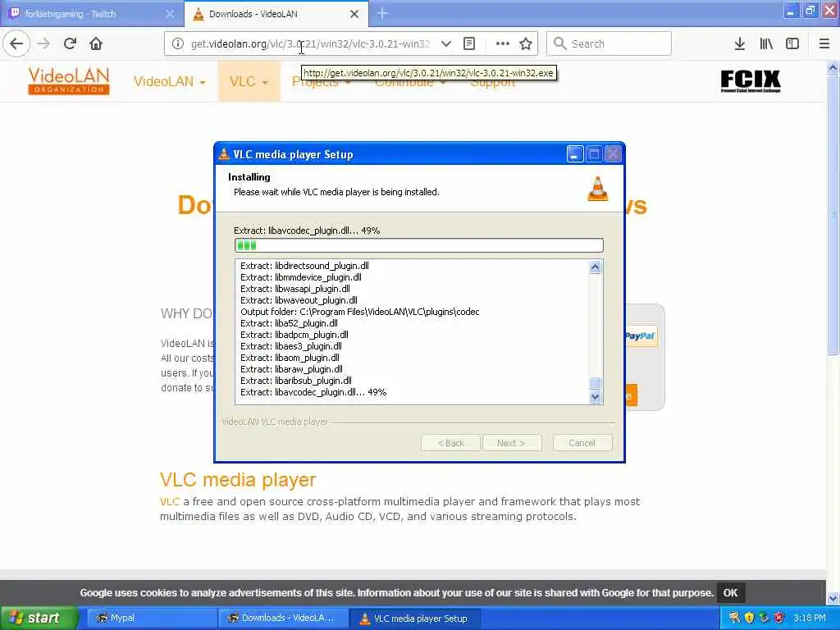Select the Mypal taskbar button
Screen dimensions: 840x630
coord(152,619)
